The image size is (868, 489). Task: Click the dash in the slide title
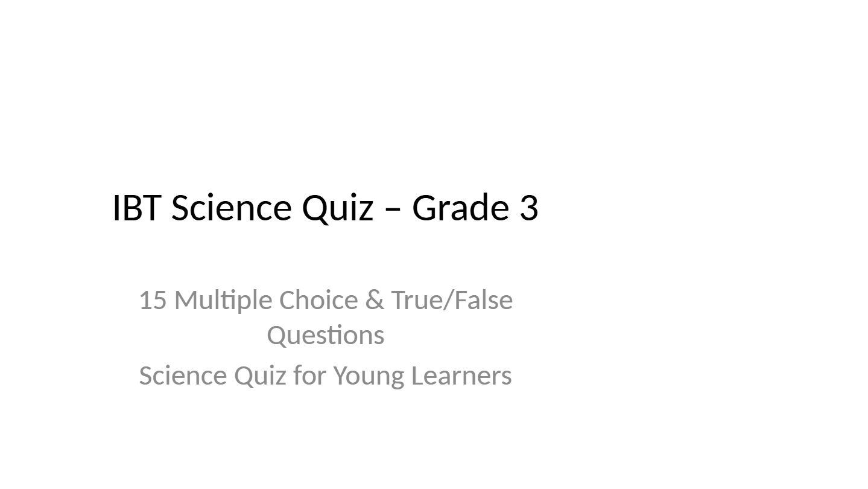392,209
